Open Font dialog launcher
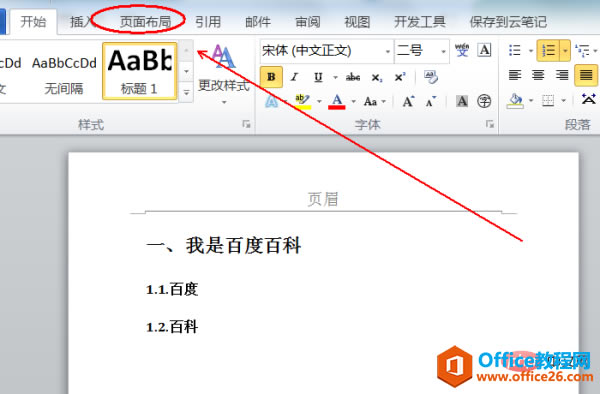The image size is (600, 394). [x=489, y=124]
